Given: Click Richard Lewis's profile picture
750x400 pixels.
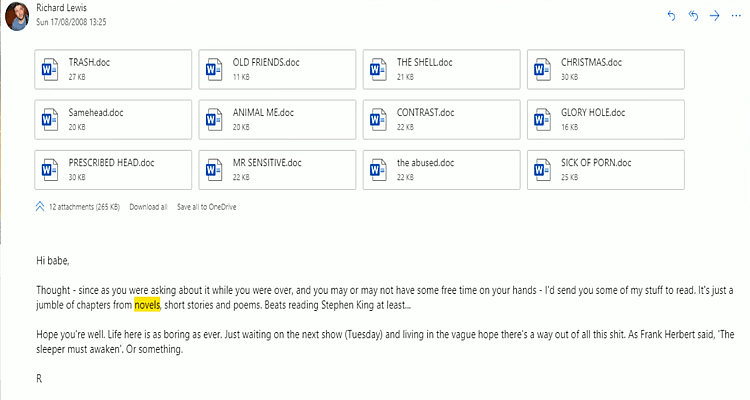Looking at the screenshot, I should point(14,14).
